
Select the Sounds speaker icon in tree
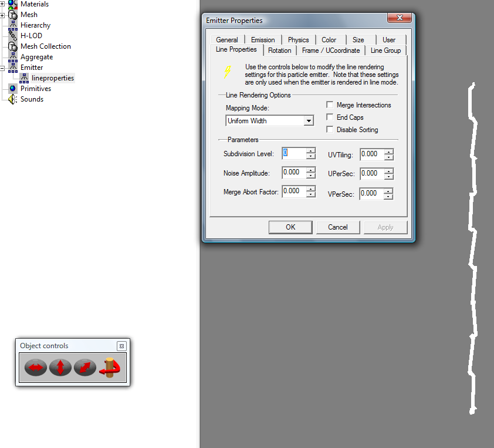point(12,99)
